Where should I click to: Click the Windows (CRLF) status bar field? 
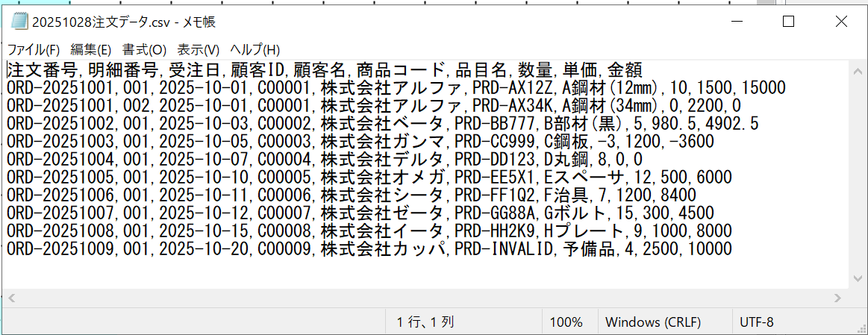(652, 322)
